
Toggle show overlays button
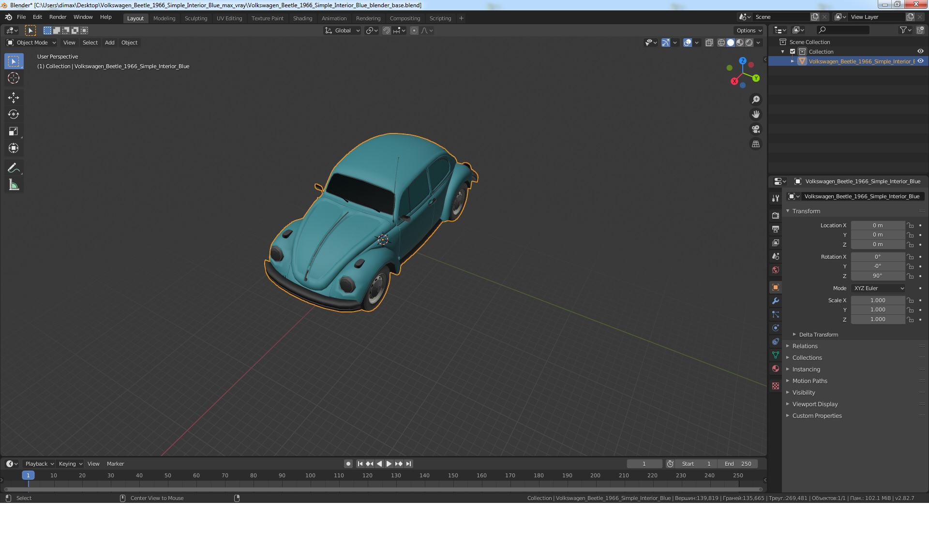pyautogui.click(x=688, y=43)
